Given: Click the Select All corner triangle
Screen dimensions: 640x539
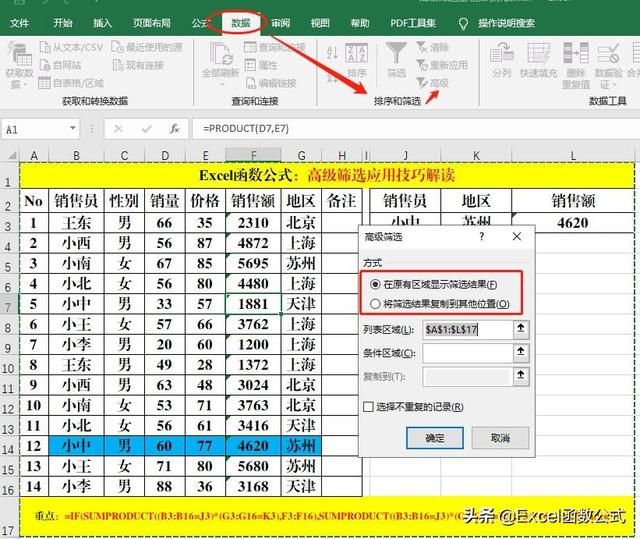Looking at the screenshot, I should point(11,155).
